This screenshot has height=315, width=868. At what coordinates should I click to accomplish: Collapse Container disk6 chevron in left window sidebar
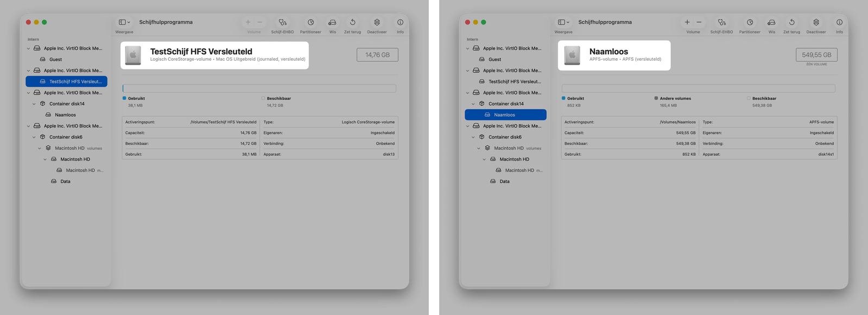[34, 137]
